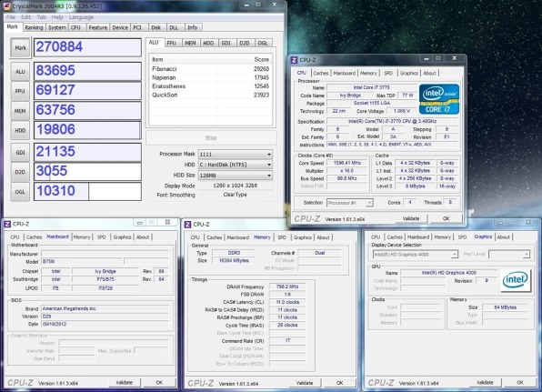The height and width of the screenshot is (392, 542).
Task: Select the Fibonacci row in ALU results
Action: point(210,69)
